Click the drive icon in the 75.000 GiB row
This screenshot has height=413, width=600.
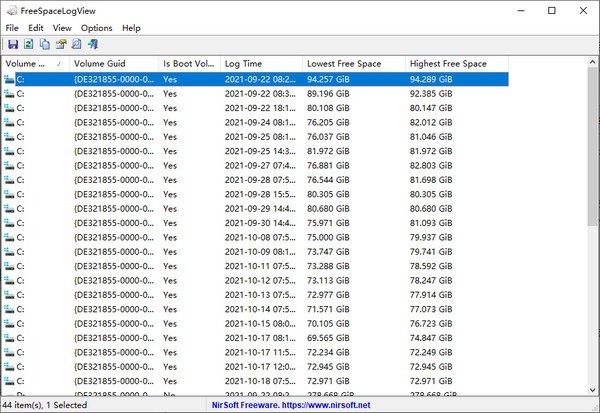point(9,237)
